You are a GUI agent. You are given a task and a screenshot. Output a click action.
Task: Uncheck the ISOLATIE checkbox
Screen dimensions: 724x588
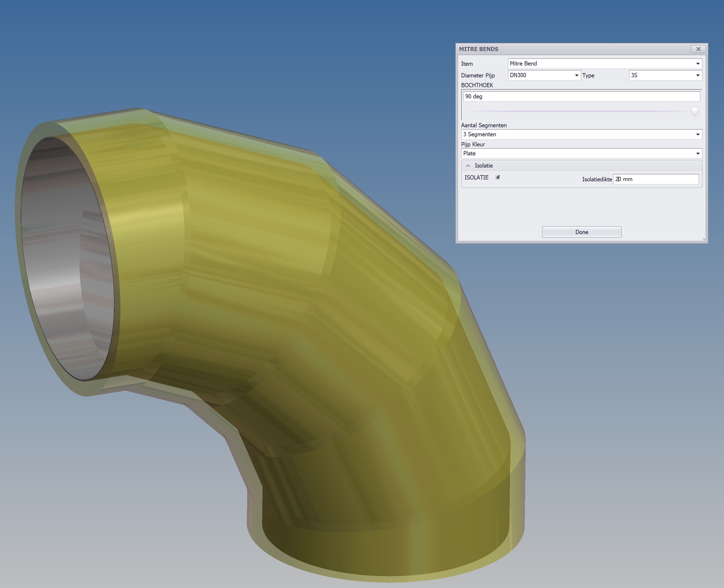[498, 177]
